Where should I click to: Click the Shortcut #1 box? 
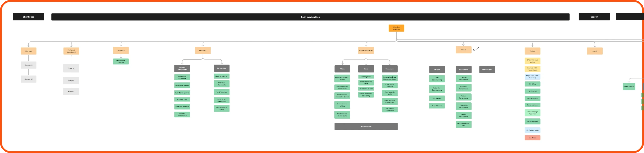(x=28, y=65)
